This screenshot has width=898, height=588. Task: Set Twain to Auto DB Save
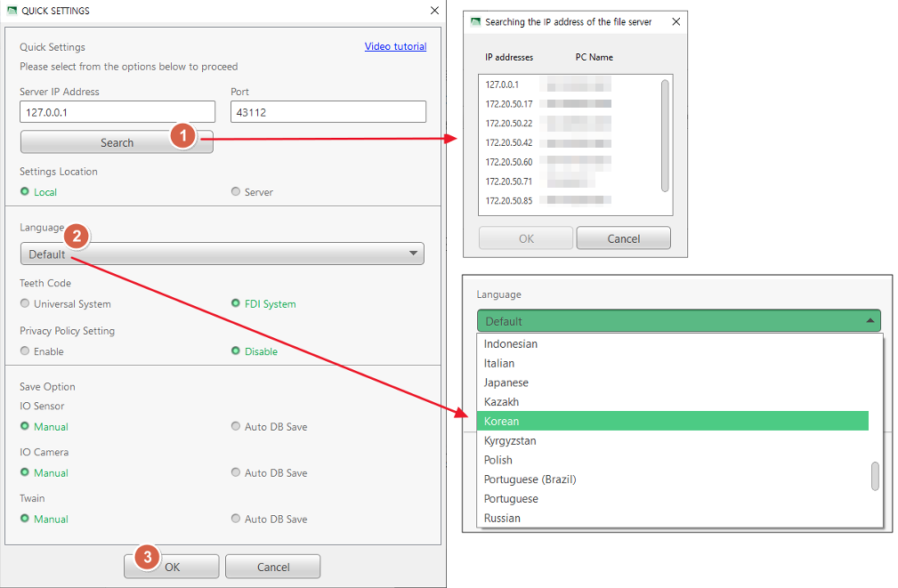pos(269,519)
